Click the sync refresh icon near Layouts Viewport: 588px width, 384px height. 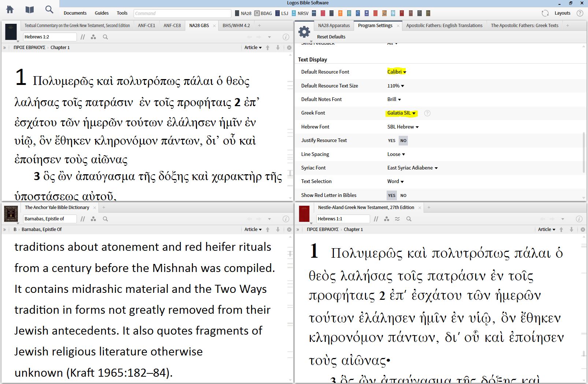[545, 13]
